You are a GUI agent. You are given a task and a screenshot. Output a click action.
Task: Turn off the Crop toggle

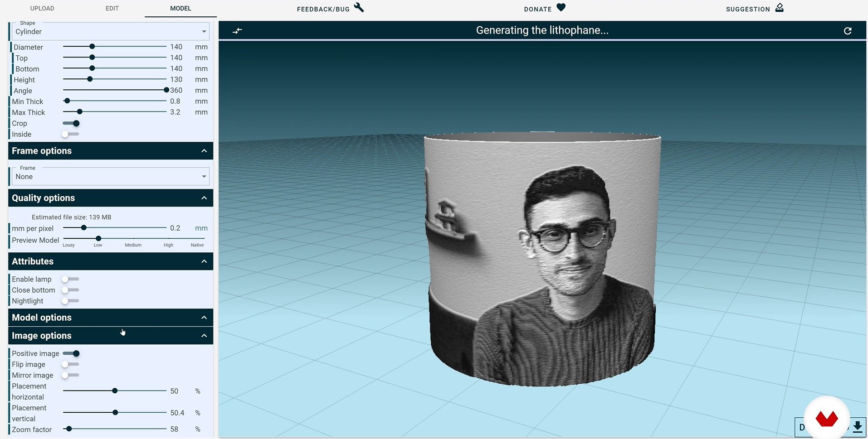click(x=72, y=123)
